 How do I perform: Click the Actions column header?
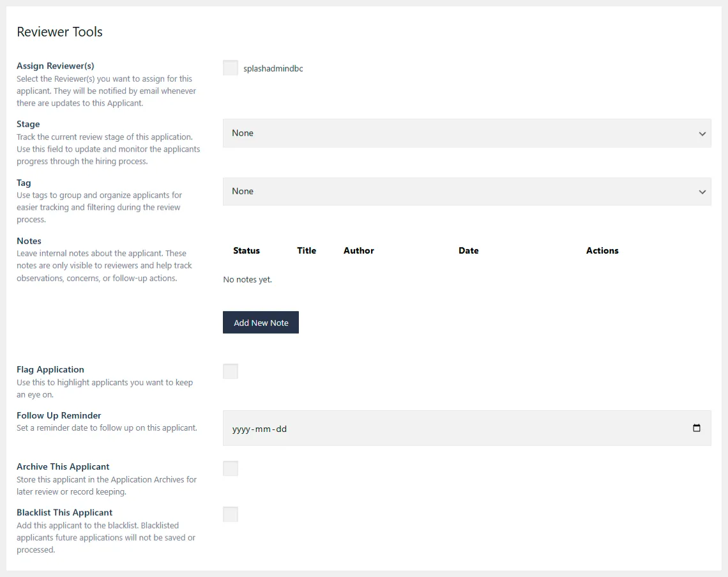[602, 250]
